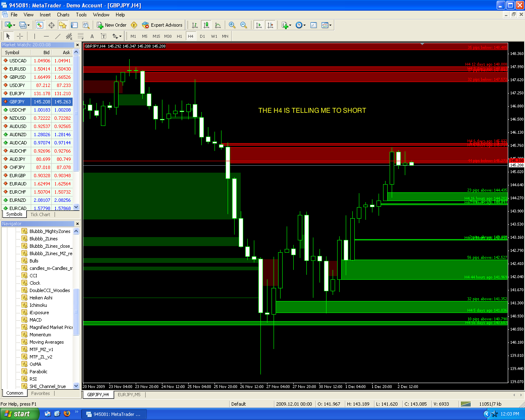Select the Ichimoku indicator in Navigator
Image resolution: width=525 pixels, height=420 pixels.
(x=38, y=305)
